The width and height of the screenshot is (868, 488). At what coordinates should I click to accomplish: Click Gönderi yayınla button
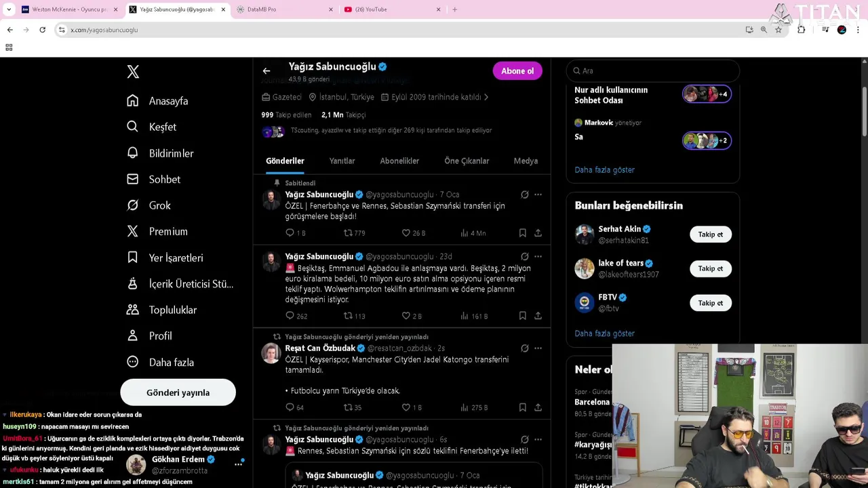coord(178,392)
